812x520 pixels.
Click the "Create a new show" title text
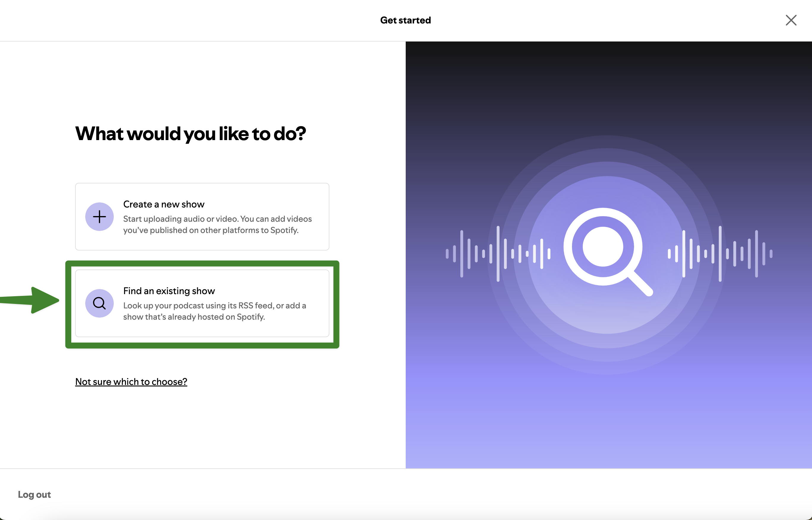pyautogui.click(x=164, y=204)
